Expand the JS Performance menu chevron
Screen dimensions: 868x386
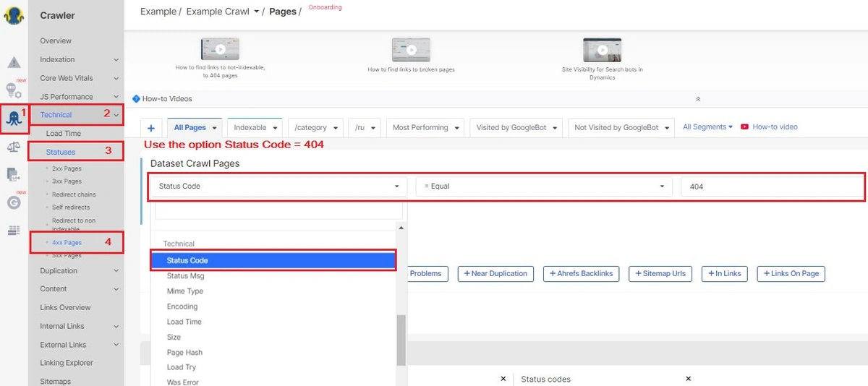116,97
